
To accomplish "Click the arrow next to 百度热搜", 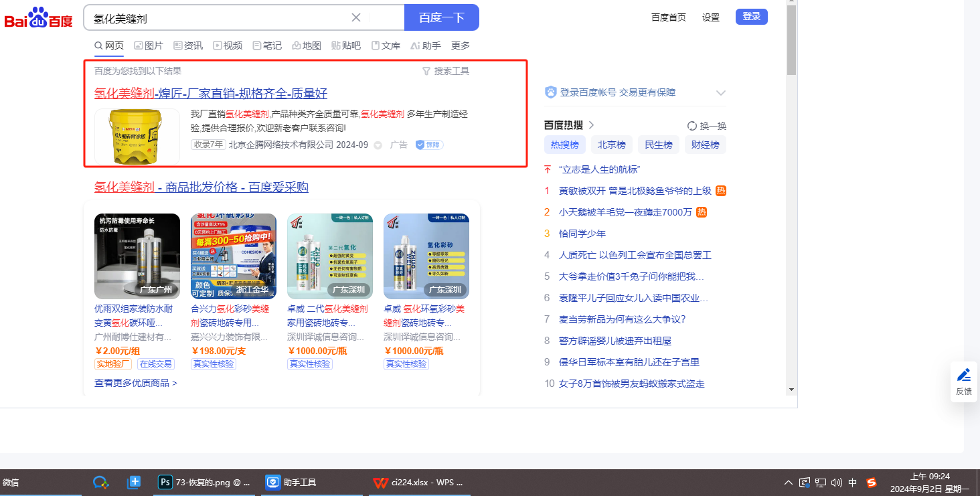I will [591, 125].
